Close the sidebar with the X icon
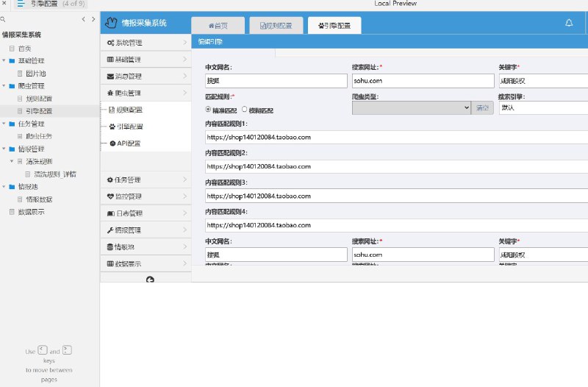The width and height of the screenshot is (588, 387). (4, 3)
